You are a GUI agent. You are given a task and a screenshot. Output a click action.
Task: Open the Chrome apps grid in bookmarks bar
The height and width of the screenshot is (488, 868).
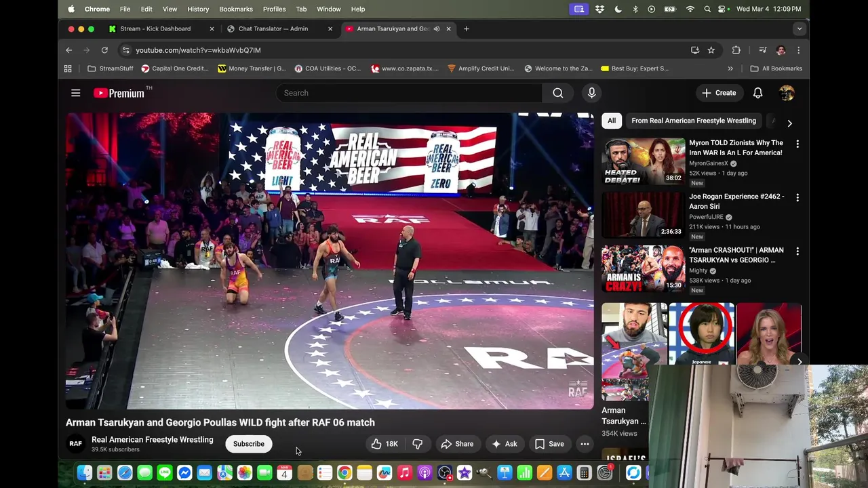[x=68, y=68]
